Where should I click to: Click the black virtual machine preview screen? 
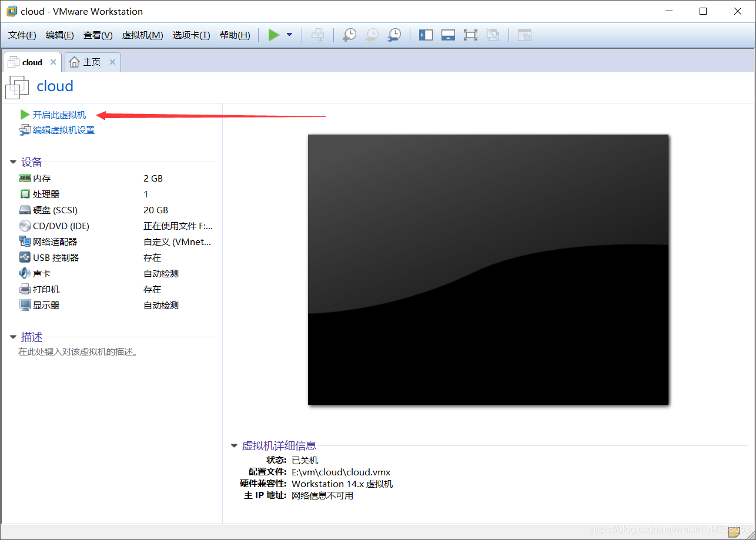(488, 270)
